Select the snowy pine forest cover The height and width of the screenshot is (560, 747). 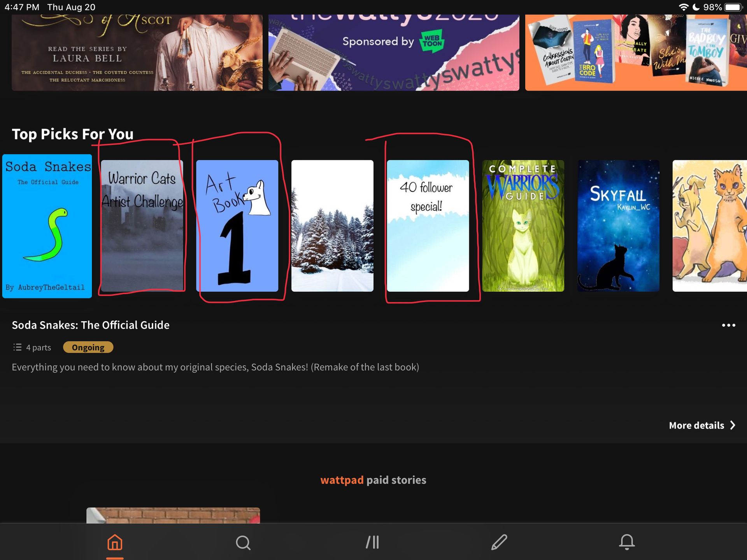pyautogui.click(x=332, y=226)
